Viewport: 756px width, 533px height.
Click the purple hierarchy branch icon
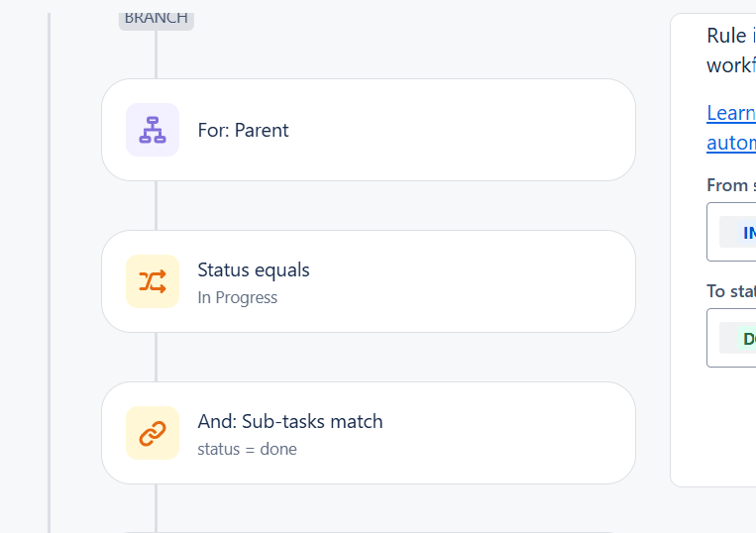(x=153, y=130)
